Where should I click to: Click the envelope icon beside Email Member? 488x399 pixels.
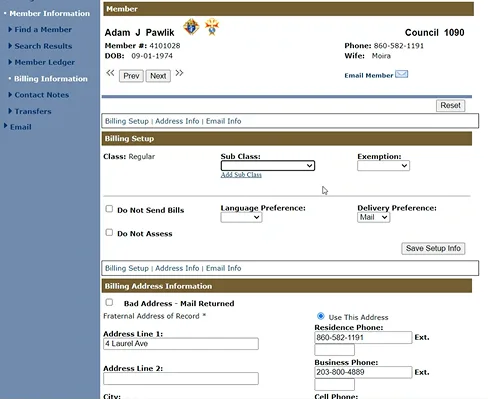(401, 74)
